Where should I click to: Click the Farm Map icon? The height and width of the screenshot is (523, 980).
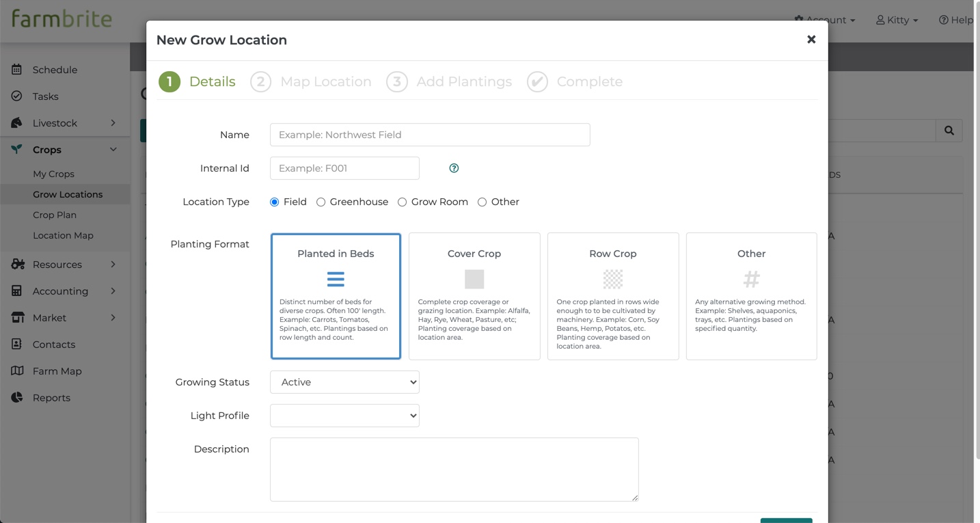[18, 371]
